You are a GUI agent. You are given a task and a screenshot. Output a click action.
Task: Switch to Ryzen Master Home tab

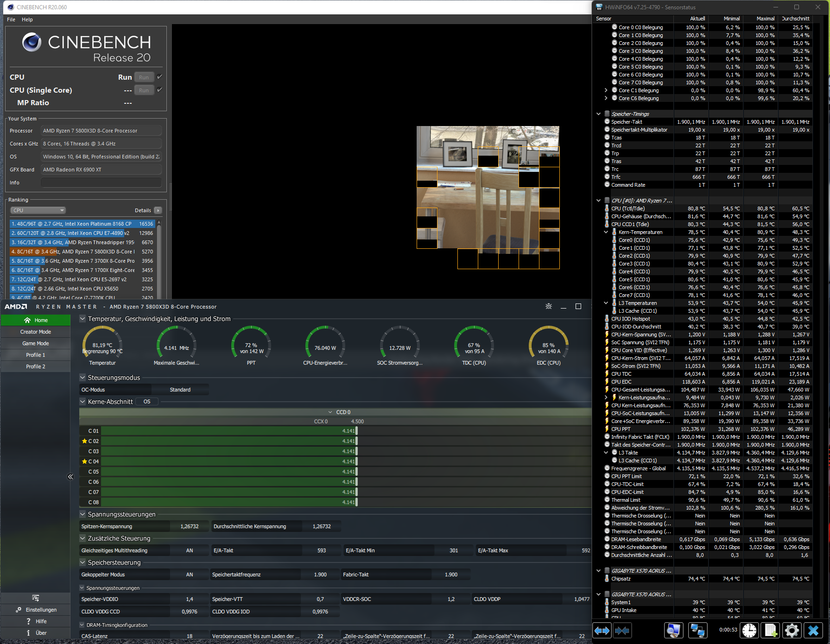click(36, 320)
